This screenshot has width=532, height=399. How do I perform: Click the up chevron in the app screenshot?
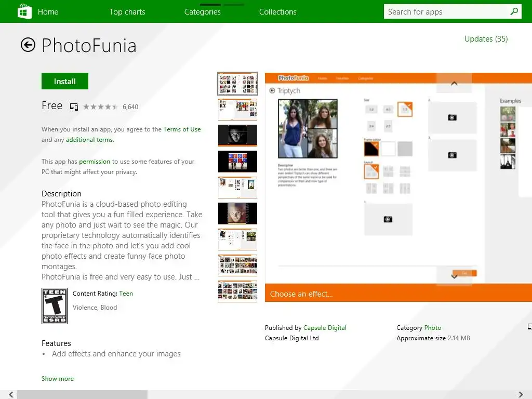click(454, 83)
